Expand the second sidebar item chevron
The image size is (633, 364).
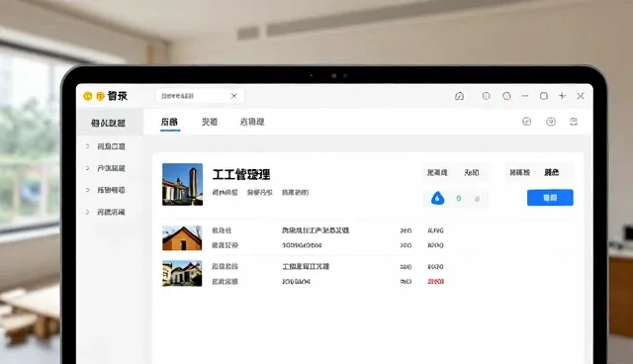pos(88,168)
